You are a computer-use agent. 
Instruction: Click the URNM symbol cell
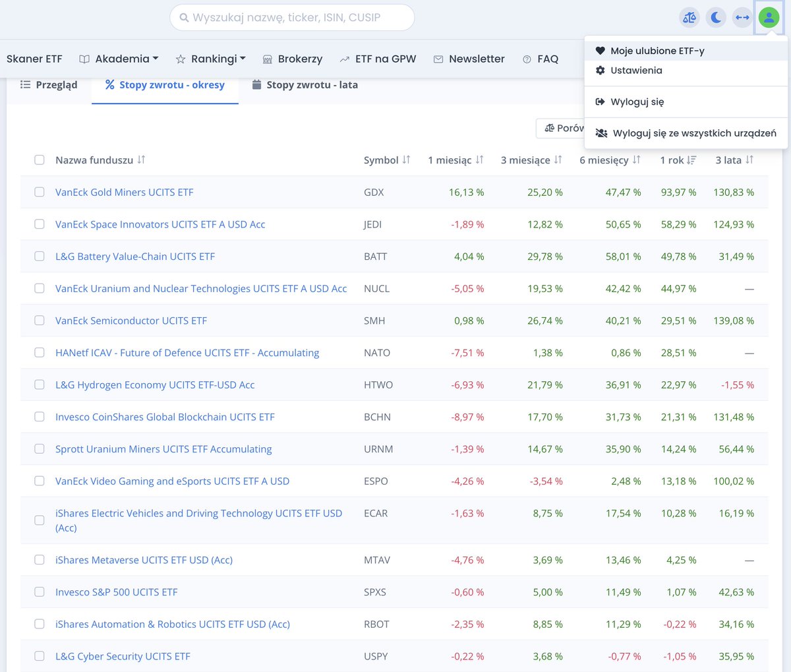pos(378,449)
